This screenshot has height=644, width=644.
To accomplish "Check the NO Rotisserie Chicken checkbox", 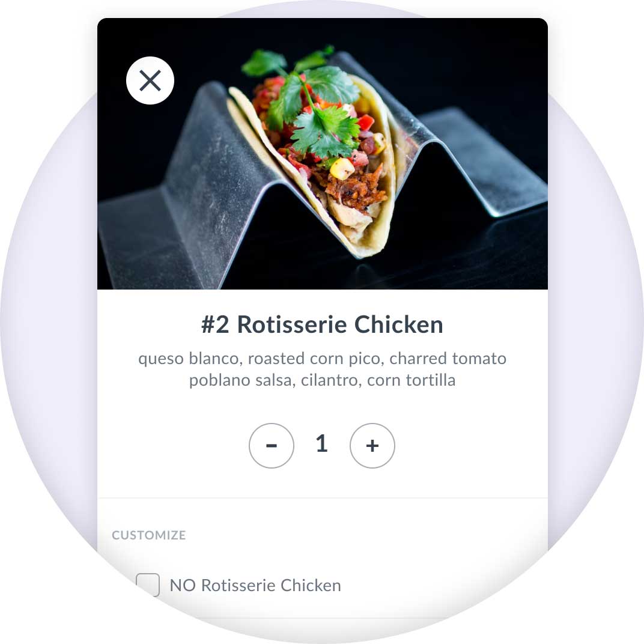I will [x=148, y=585].
